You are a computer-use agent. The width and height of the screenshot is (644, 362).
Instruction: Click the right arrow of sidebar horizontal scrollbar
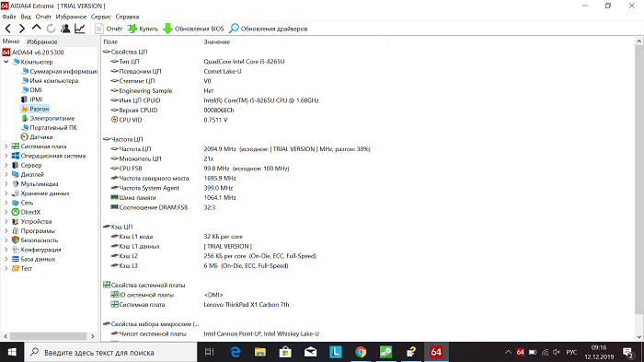(92, 336)
